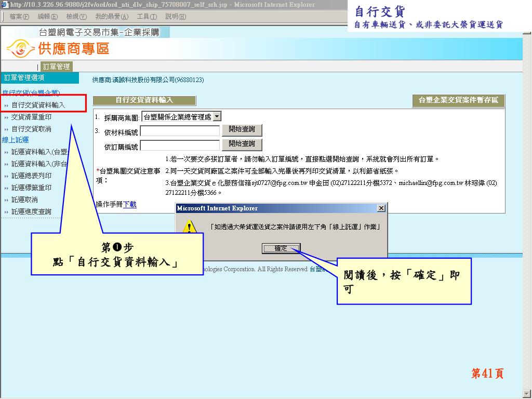Open the 工具(T) menu
Image resolution: width=532 pixels, height=399 pixels.
[147, 16]
